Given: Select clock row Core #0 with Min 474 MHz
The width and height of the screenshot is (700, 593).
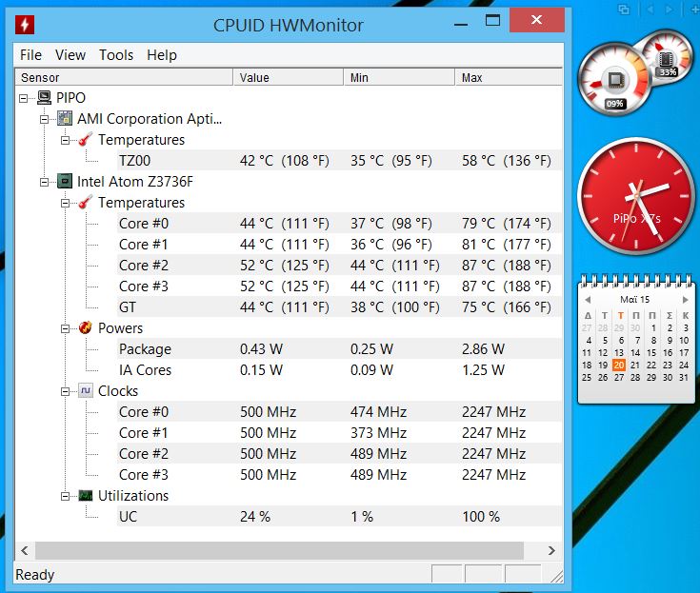Looking at the screenshot, I should [x=339, y=411].
